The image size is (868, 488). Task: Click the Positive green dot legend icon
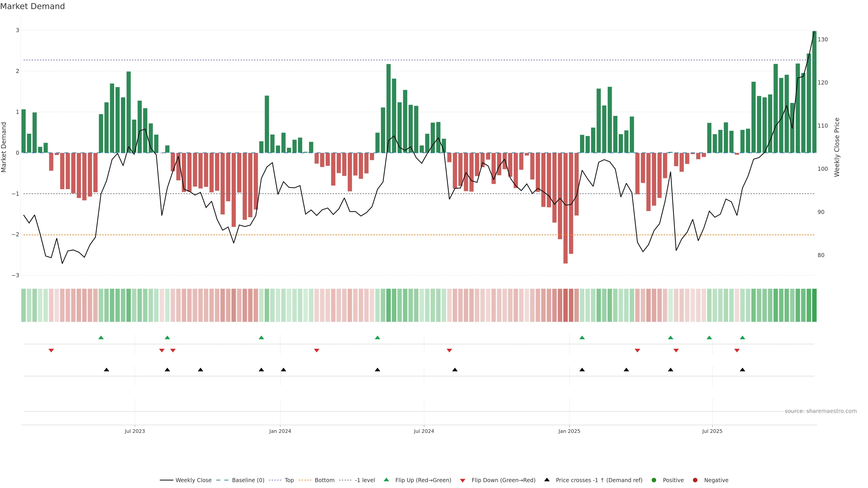click(x=654, y=480)
